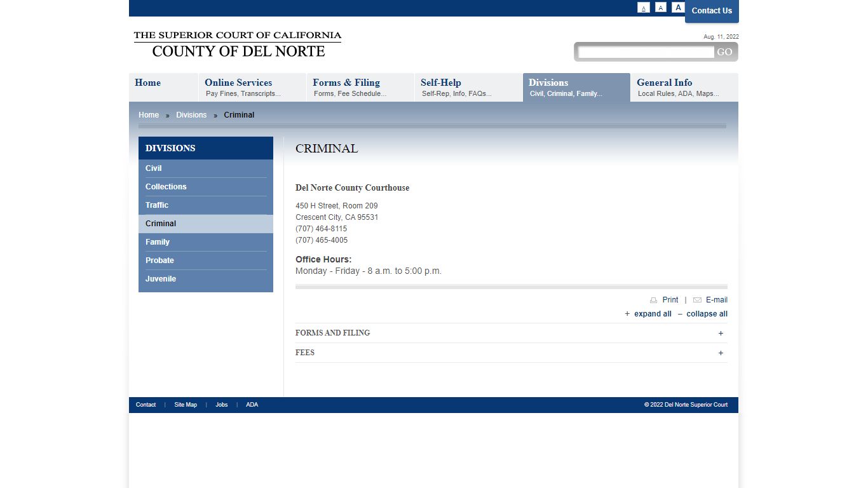Open the Home main menu tab

(163, 88)
